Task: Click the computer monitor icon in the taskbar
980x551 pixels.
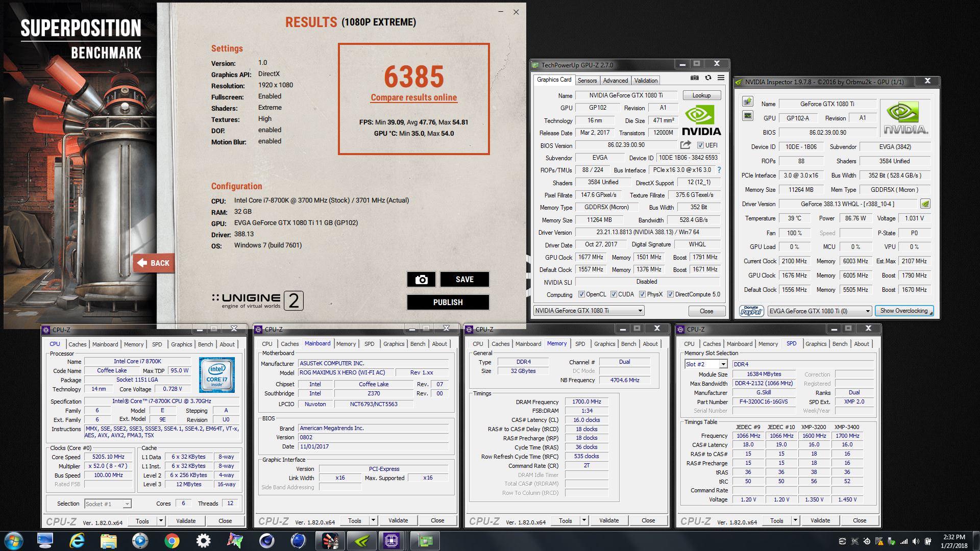Action: 45,540
